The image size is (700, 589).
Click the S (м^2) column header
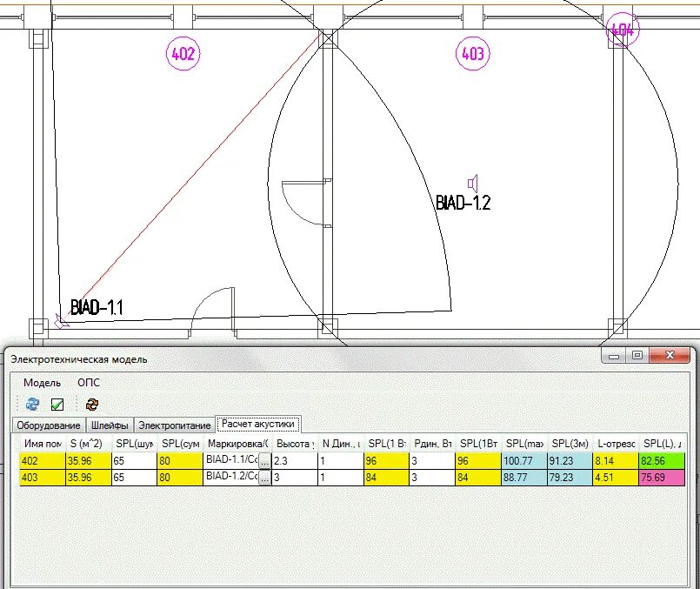pos(89,444)
